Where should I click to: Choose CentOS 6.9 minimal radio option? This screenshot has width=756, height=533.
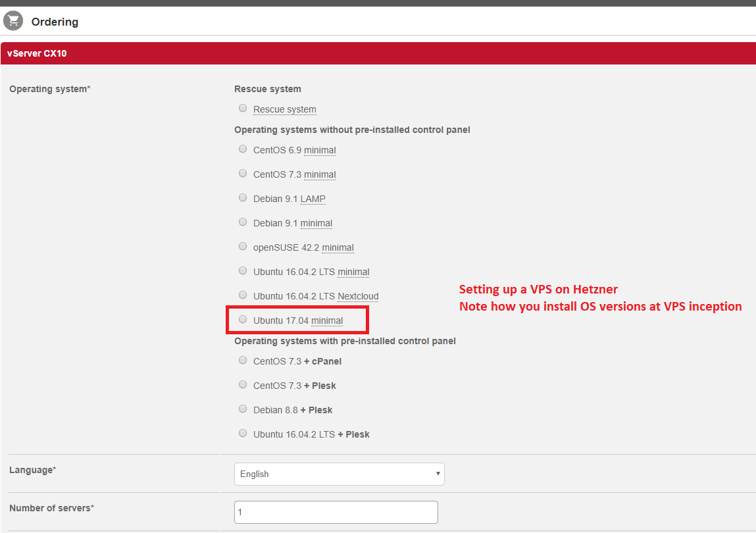[243, 149]
